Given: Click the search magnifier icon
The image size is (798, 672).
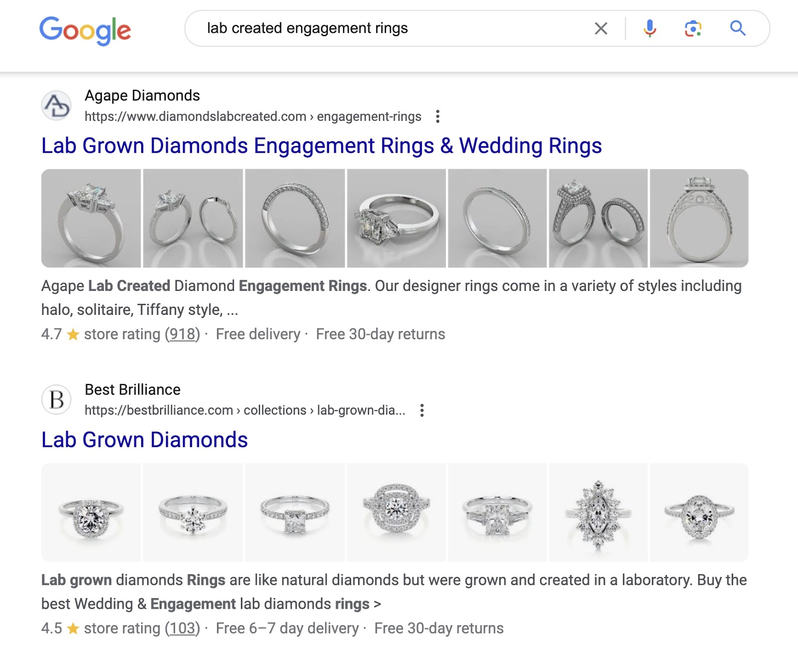Looking at the screenshot, I should click(x=737, y=28).
